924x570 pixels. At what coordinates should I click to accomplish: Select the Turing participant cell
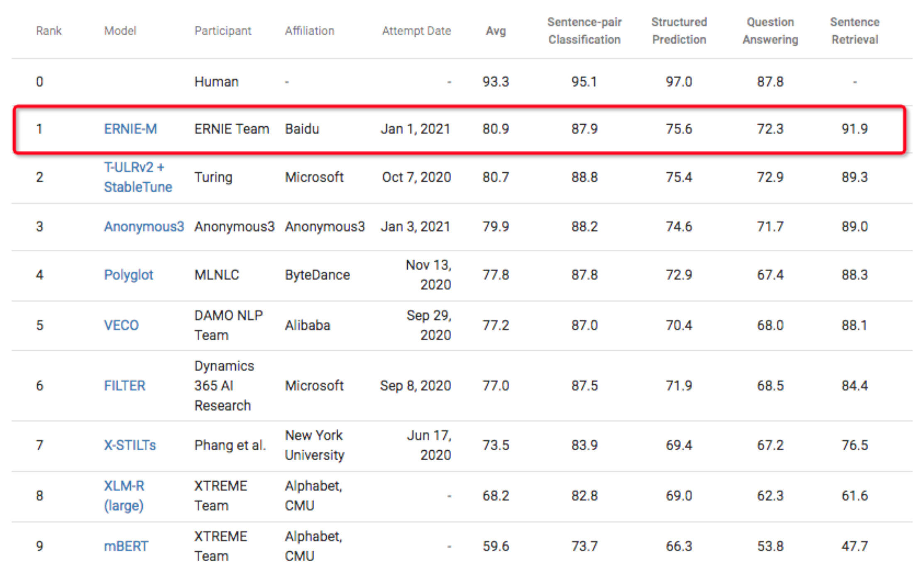213,177
